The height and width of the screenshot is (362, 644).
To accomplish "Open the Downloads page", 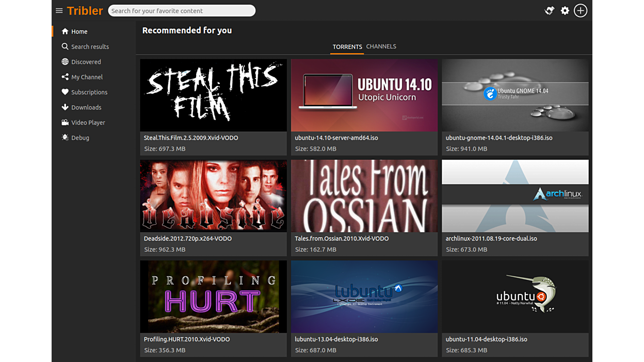I will tap(86, 107).
